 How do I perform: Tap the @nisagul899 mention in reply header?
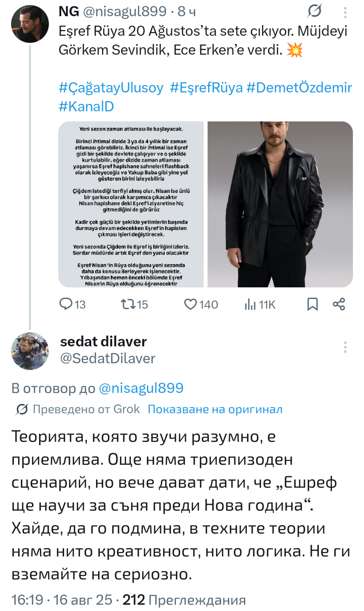tap(141, 388)
